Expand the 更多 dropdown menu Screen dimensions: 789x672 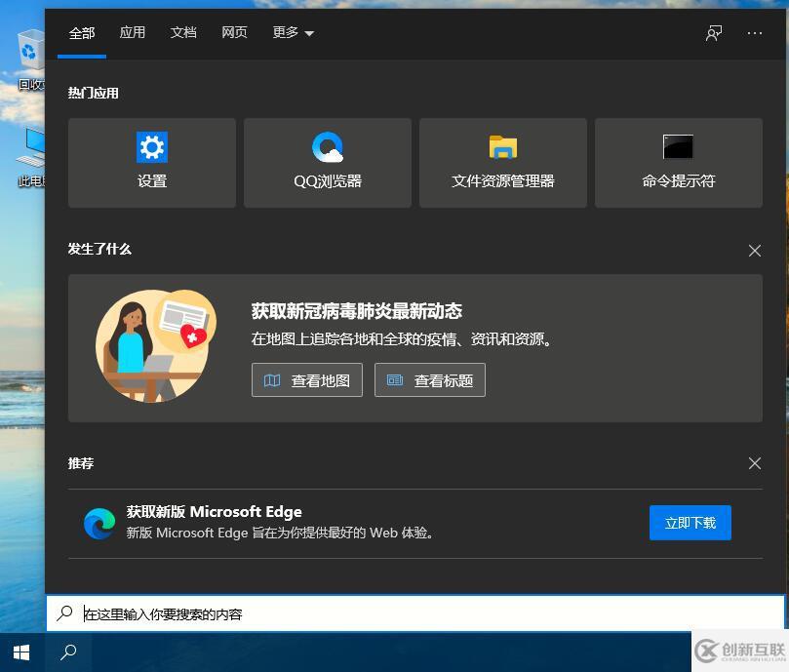tap(293, 33)
